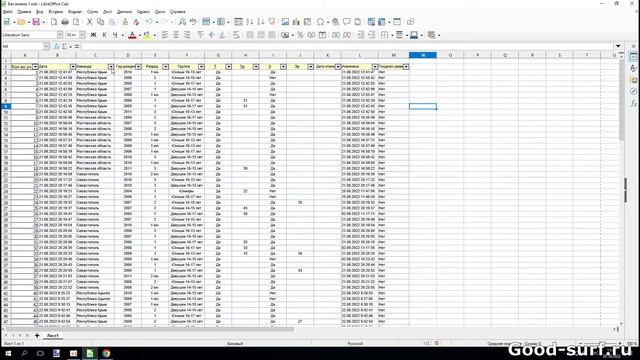Open the Правка menu
This screenshot has width=640, height=360.
(24, 12)
